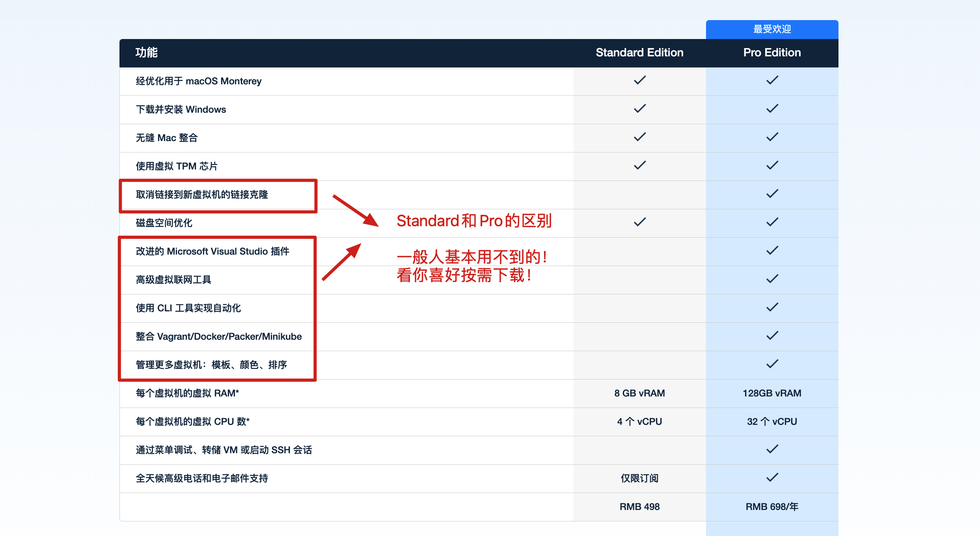Click Standard checkmark for 无缝 Mac 整合
Viewport: 980px width, 536px height.
(640, 137)
